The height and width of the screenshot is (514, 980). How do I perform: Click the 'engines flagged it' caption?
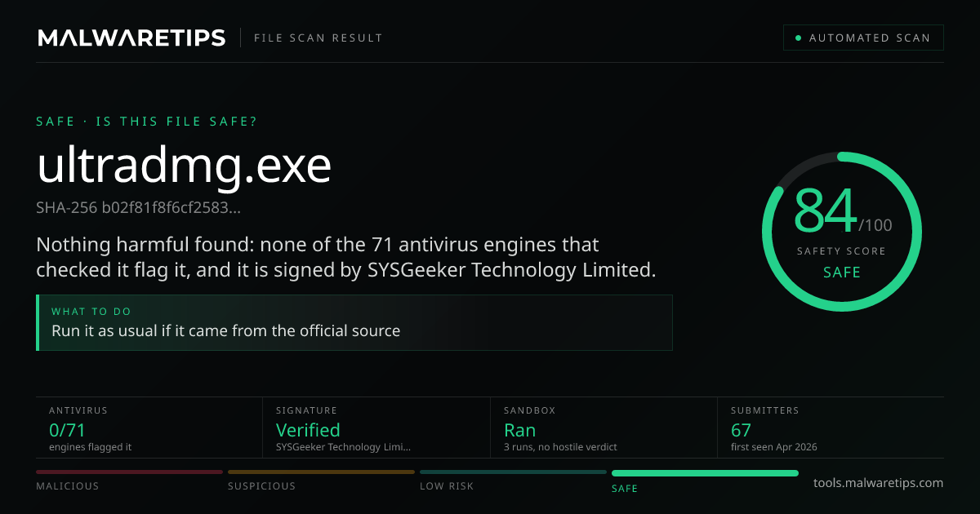coord(90,447)
